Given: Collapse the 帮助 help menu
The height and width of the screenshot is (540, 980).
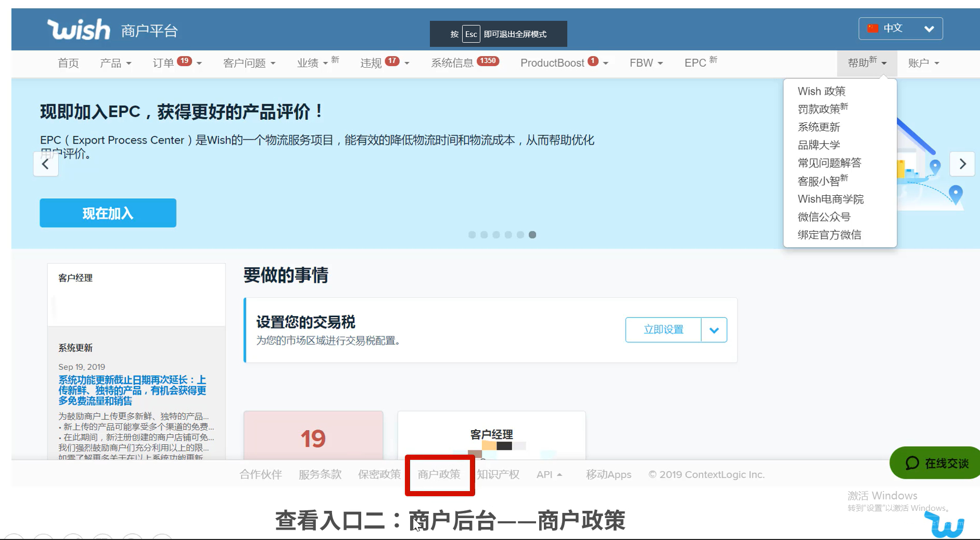Looking at the screenshot, I should [x=867, y=63].
